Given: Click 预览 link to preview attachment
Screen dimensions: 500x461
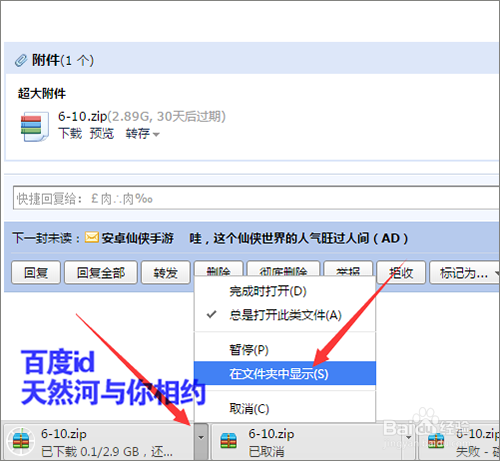Looking at the screenshot, I should tap(102, 133).
